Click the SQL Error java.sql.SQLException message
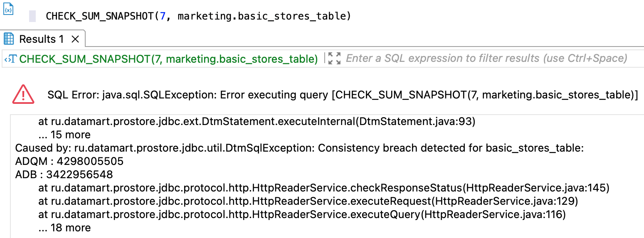The image size is (644, 238). click(x=343, y=95)
